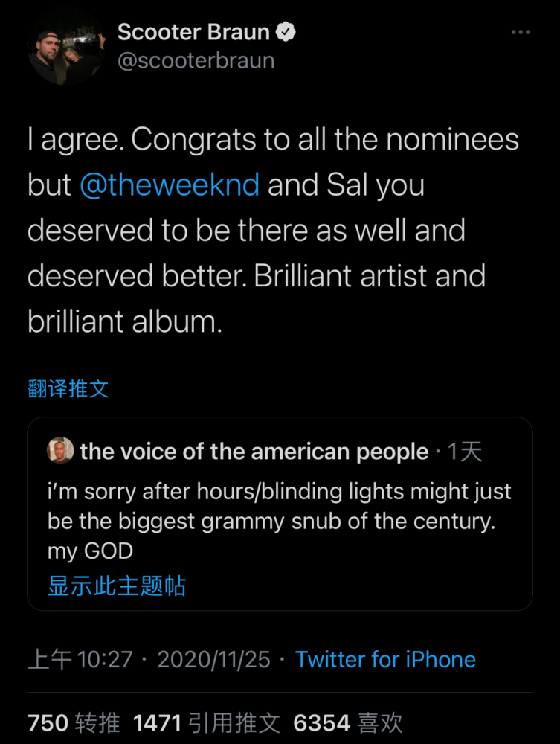Click the 2020/11/25 date stamp
Image resolution: width=560 pixels, height=744 pixels.
point(214,659)
